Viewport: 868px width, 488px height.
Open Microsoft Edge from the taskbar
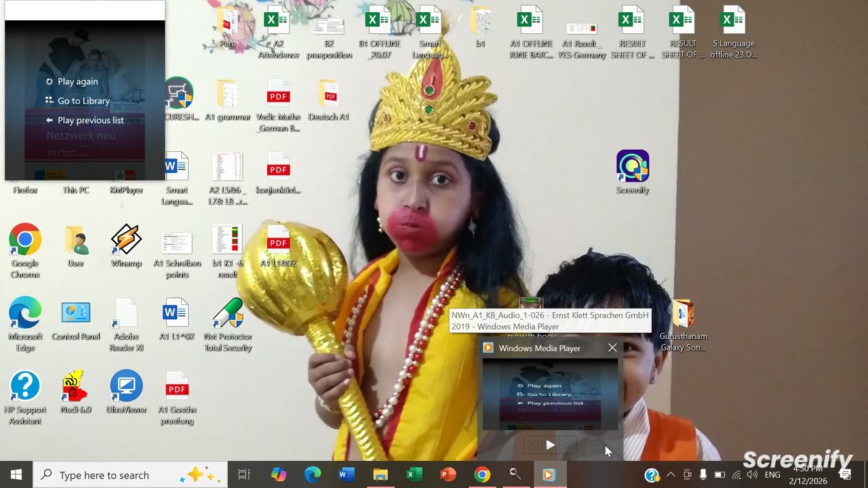(x=313, y=474)
